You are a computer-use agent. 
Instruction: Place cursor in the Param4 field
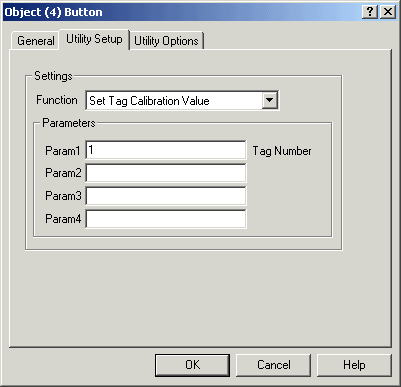point(166,219)
